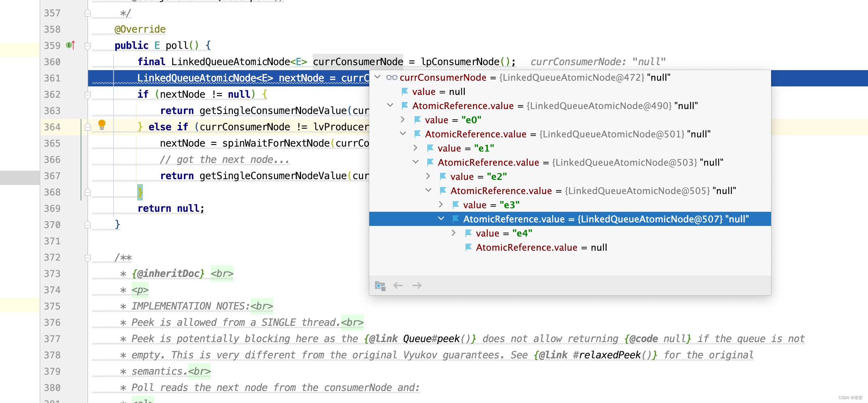Click the {@inheritDoc} tag on line 373
The height and width of the screenshot is (403, 868).
click(168, 274)
